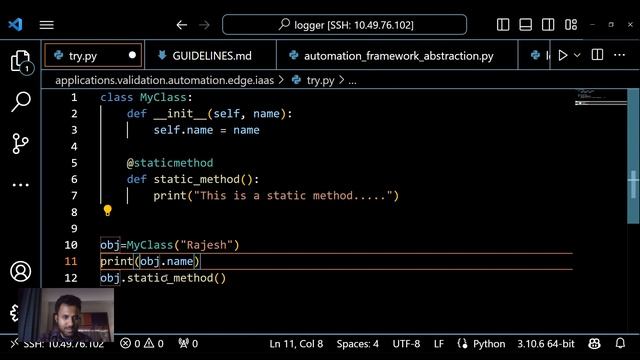This screenshot has height=360, width=640.
Task: Open the Customize Layout icon
Action: click(x=571, y=25)
